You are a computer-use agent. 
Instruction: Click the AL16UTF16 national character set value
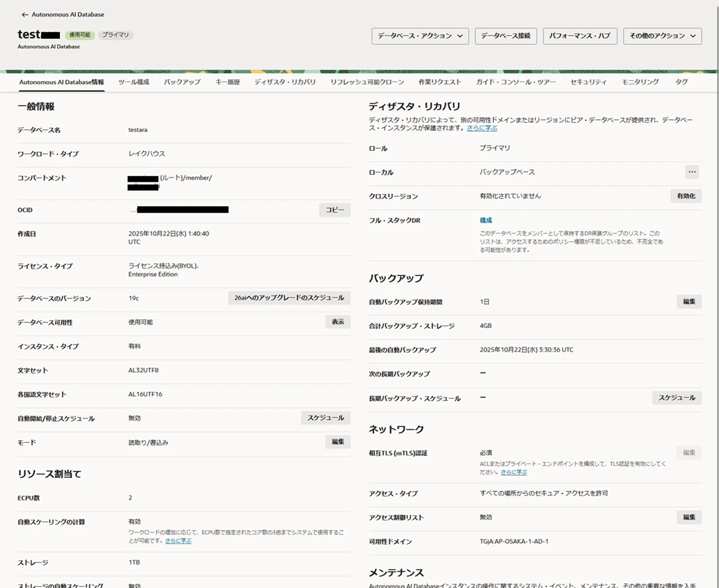(145, 394)
